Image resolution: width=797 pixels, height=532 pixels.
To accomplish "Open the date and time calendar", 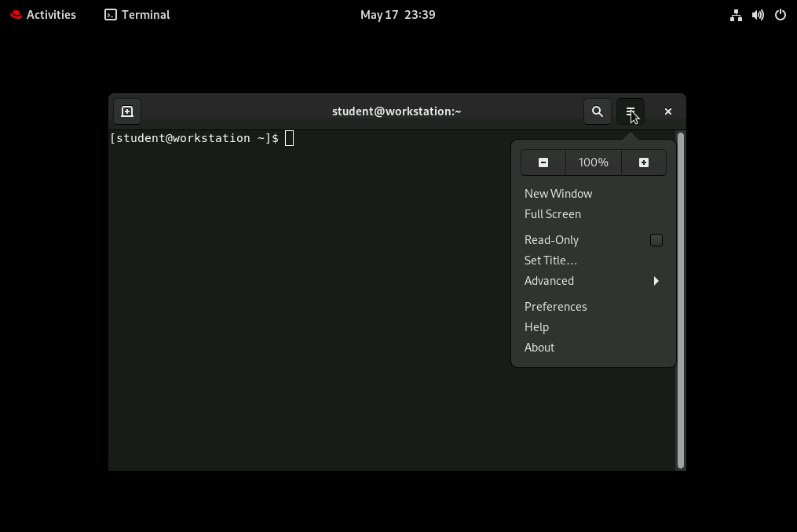I will tap(397, 15).
